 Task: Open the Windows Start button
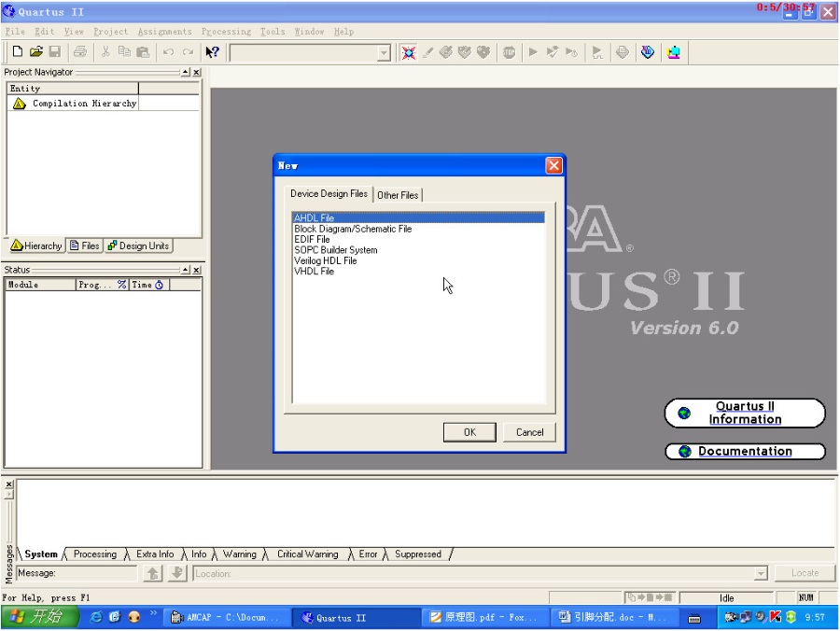(38, 617)
